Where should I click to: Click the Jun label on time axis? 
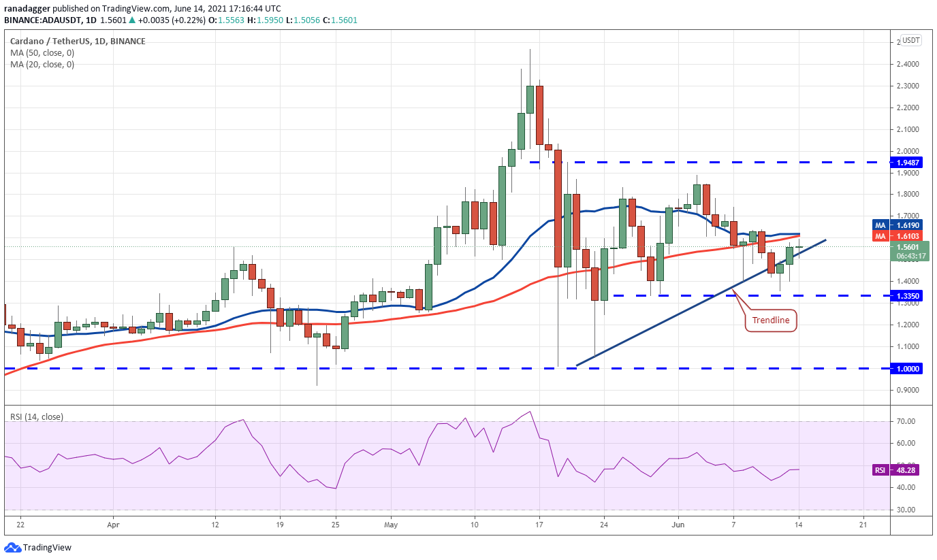click(x=678, y=525)
